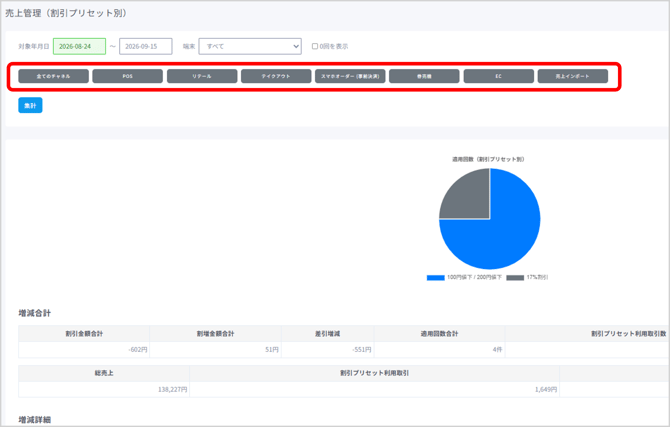Click the 売上管理（割引プリセット別） page title
Viewport: 670px width, 427px height.
66,13
